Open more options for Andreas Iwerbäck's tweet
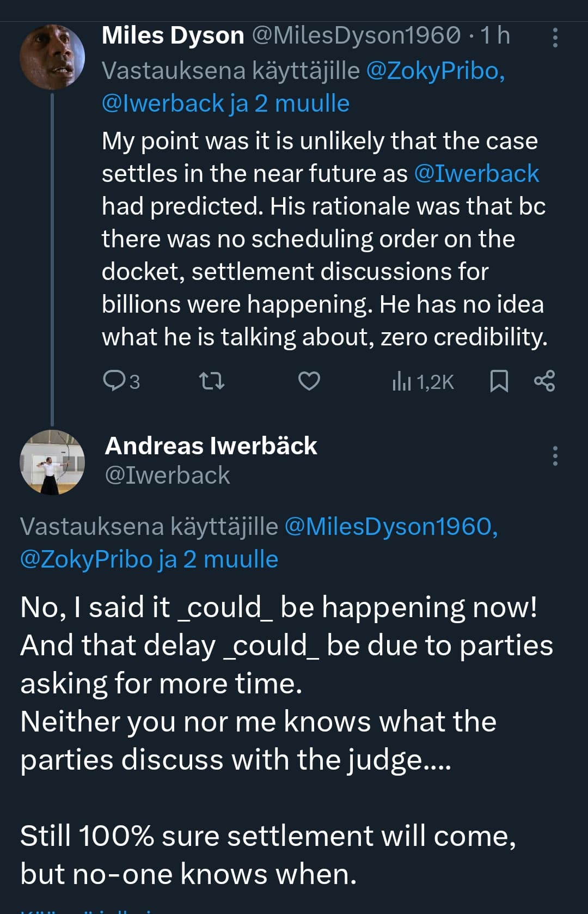588x914 pixels. [x=555, y=455]
